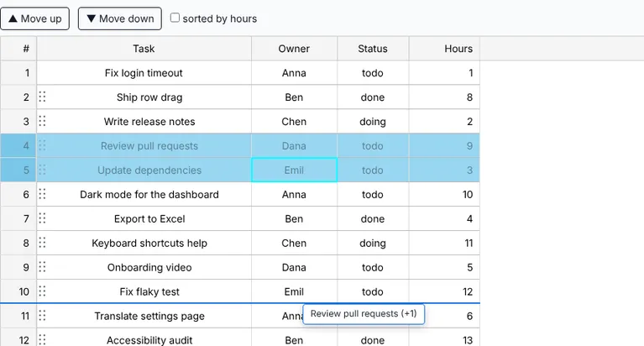Viewport: 644px width, 346px height.
Task: Click the 'Fix login timeout' task cell
Action: point(144,73)
